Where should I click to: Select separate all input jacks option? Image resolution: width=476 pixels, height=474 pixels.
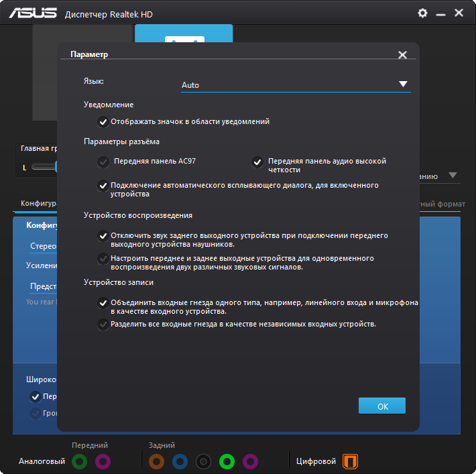point(103,324)
